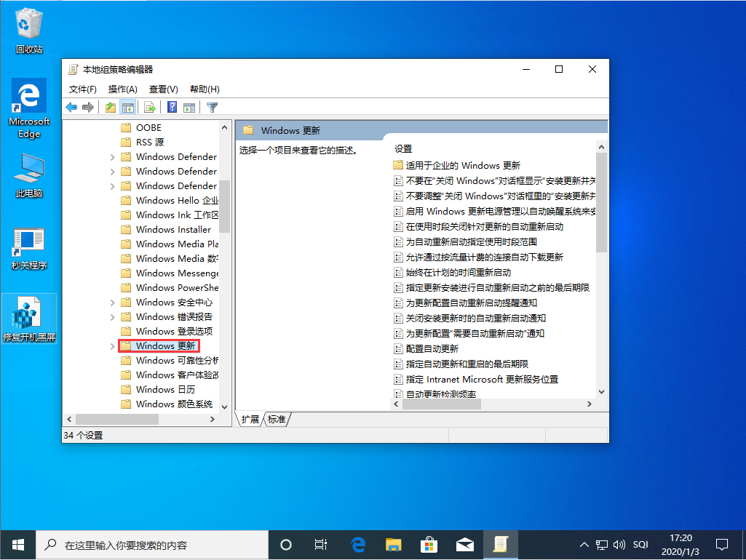Expand the Windows 错误报告 node
Image resolution: width=746 pixels, height=560 pixels.
(x=114, y=316)
